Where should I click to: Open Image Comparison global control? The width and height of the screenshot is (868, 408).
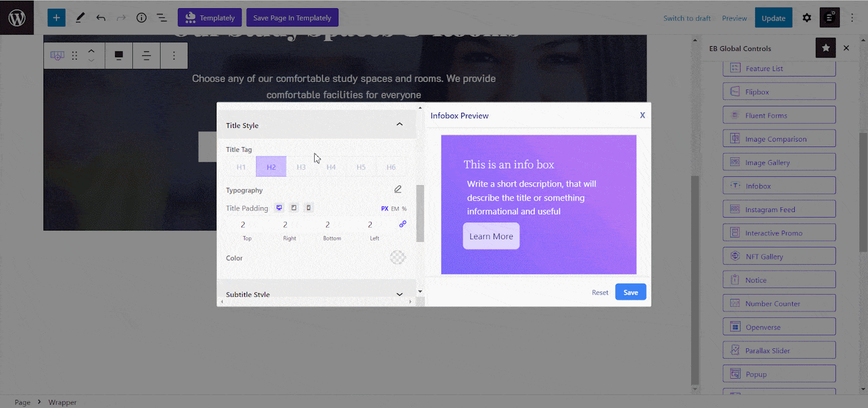(x=779, y=139)
